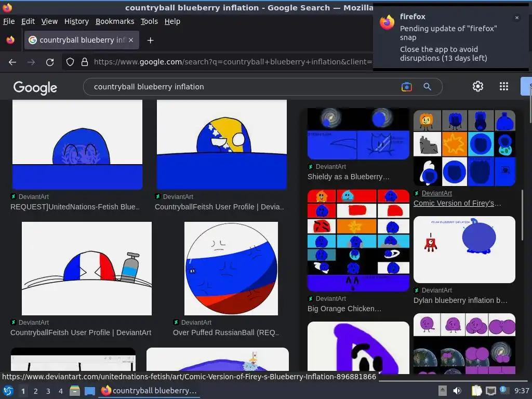532x399 pixels.
Task: Open the Firey's comic grid thumbnail
Action: click(464, 148)
